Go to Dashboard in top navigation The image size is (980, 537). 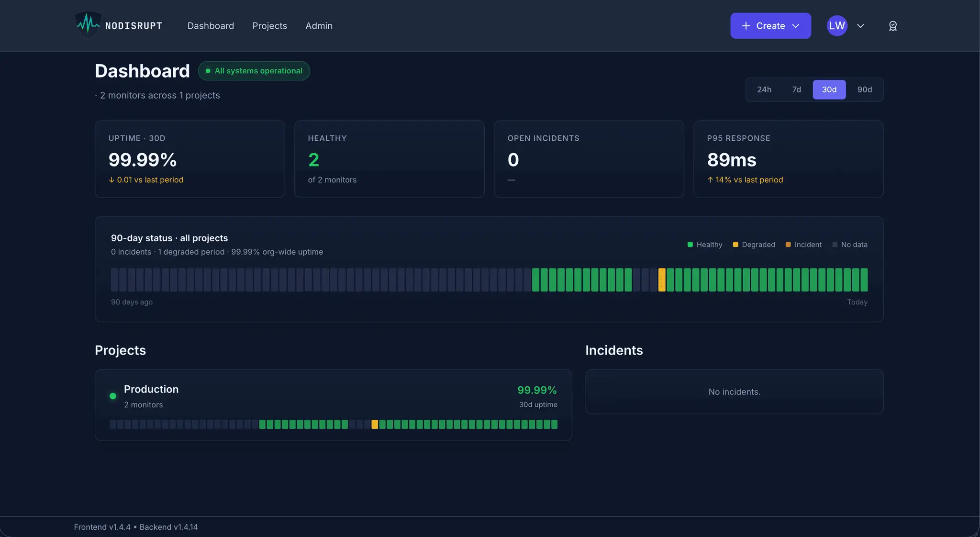211,26
